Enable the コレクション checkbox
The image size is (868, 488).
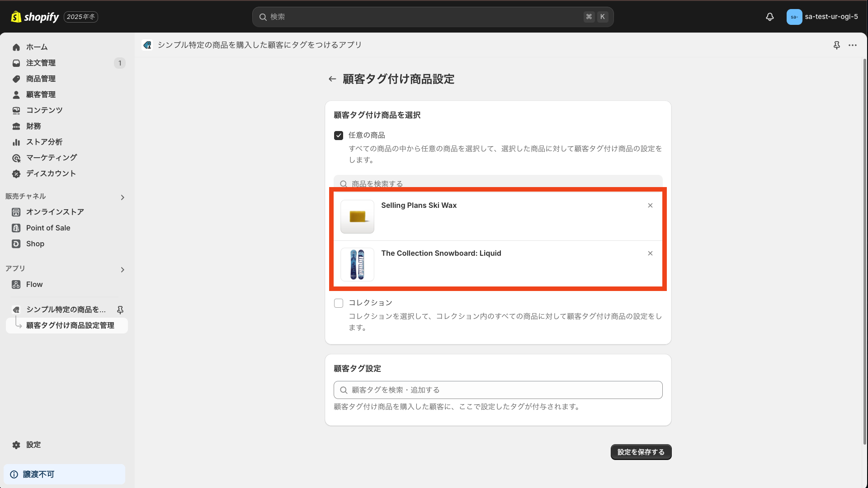339,303
